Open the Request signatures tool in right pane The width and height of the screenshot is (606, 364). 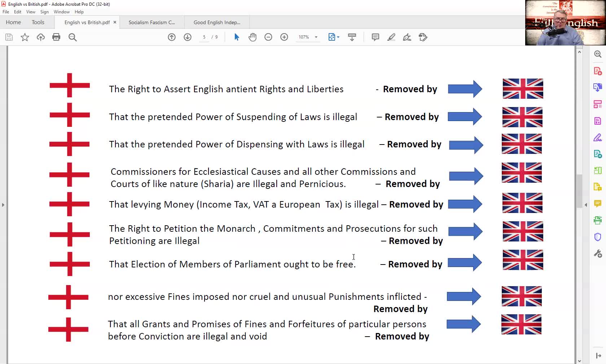click(x=598, y=154)
